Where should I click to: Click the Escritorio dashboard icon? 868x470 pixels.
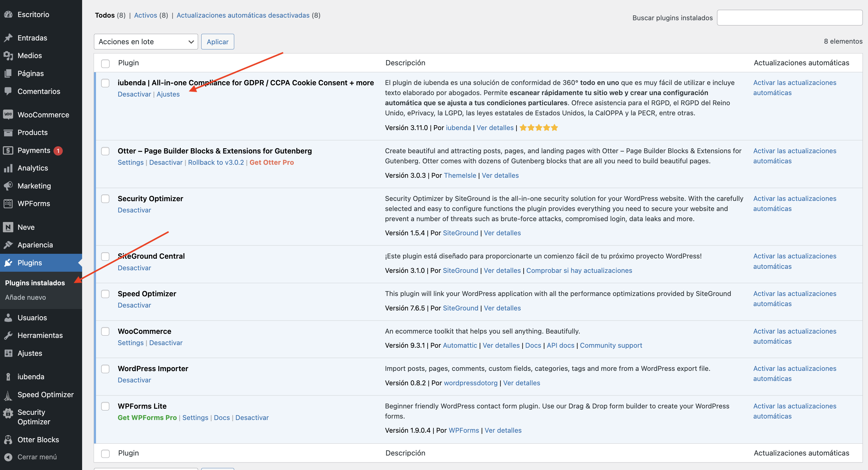click(x=8, y=14)
